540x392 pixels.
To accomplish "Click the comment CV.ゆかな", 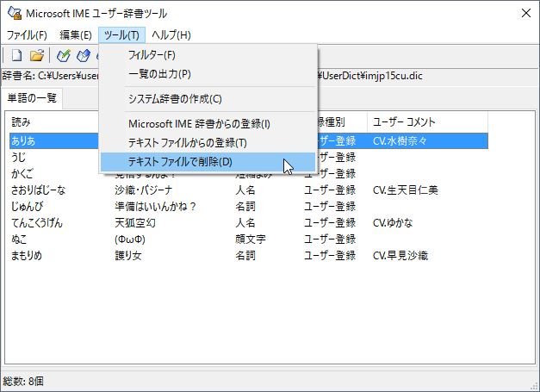I will pyautogui.click(x=392, y=223).
